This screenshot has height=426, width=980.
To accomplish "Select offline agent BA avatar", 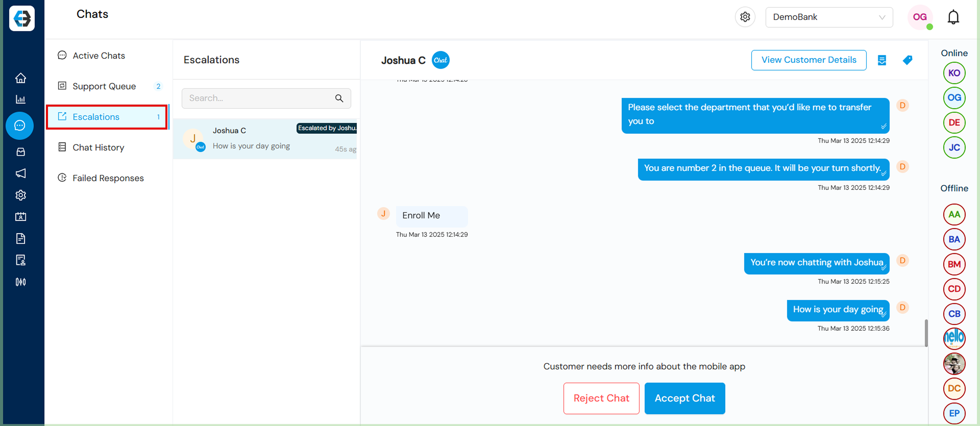I will (954, 239).
